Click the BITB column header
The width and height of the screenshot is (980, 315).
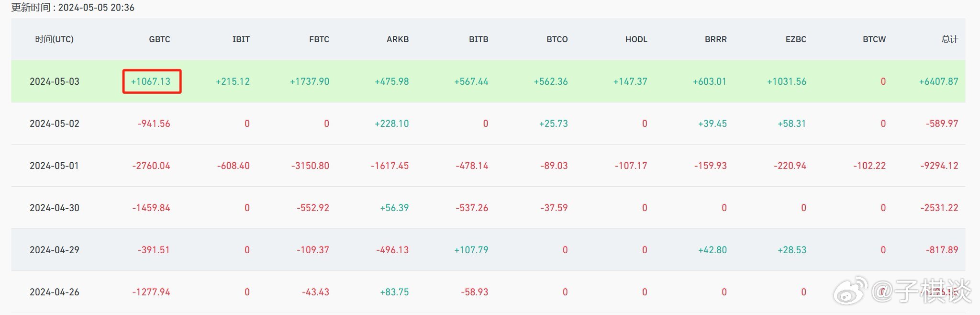(478, 39)
